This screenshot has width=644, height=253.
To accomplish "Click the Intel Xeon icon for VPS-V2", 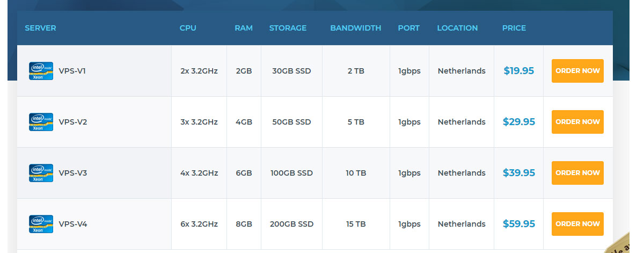I will [x=41, y=122].
